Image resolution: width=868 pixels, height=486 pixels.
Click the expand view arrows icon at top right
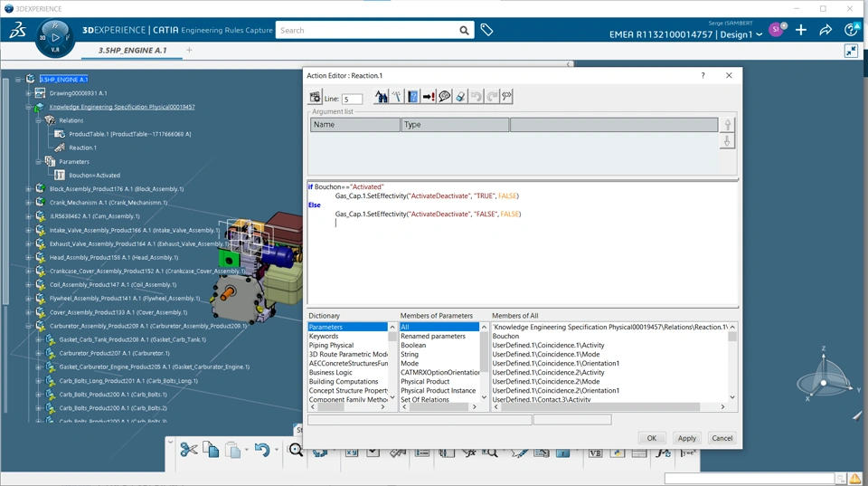click(851, 52)
